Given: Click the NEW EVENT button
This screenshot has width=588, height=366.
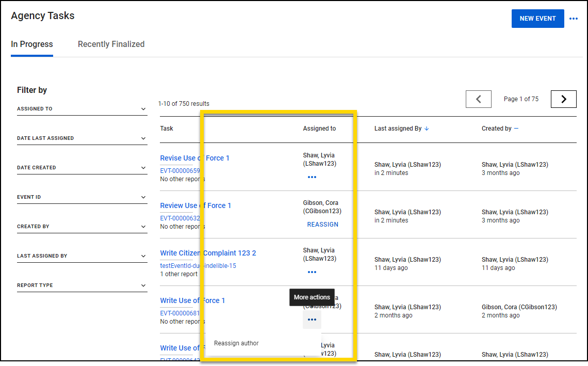Looking at the screenshot, I should pyautogui.click(x=537, y=18).
